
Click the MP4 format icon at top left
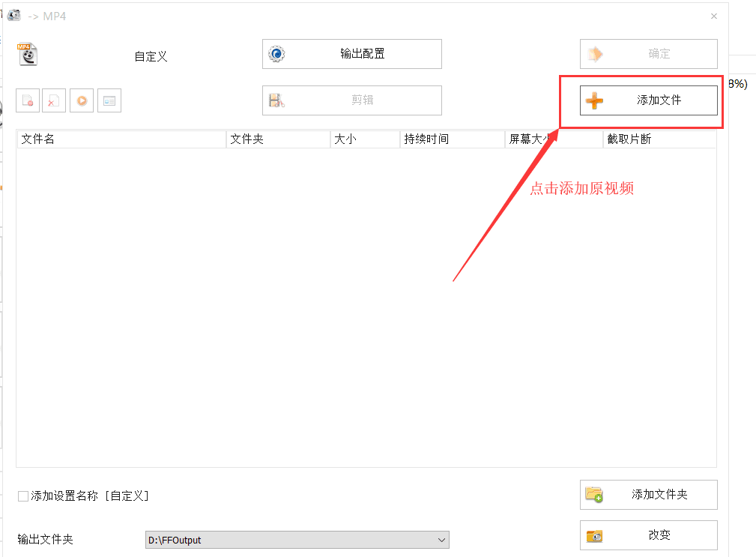tap(27, 53)
